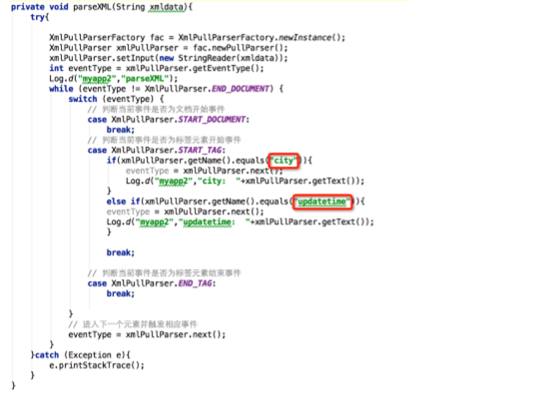Click the StringReader(xmldata) constructor call
The width and height of the screenshot is (554, 402).
click(x=229, y=58)
